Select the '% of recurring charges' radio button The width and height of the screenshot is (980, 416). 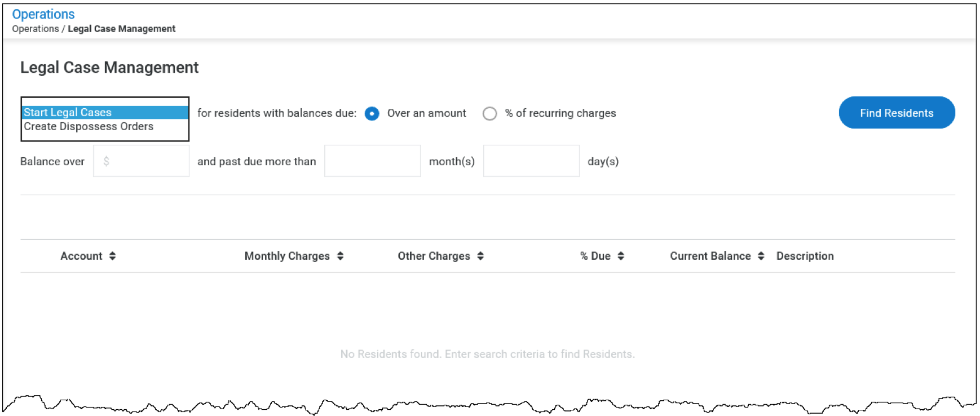point(489,114)
